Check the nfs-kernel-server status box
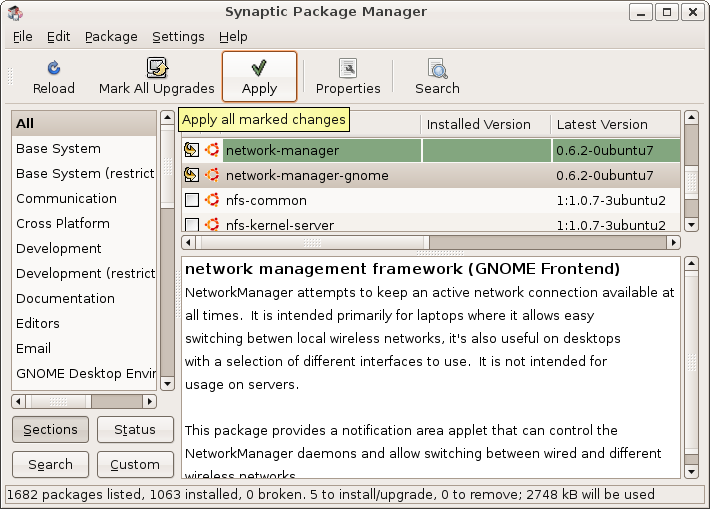This screenshot has height=509, width=710. [x=192, y=224]
